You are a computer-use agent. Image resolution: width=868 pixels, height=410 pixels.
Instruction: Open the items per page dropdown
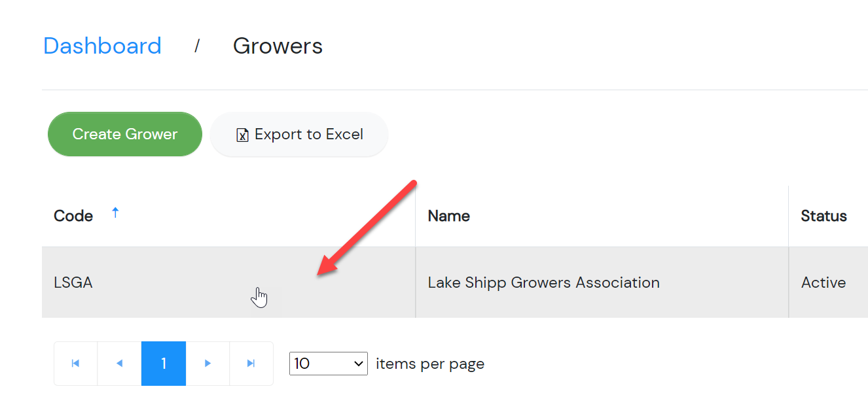[328, 364]
